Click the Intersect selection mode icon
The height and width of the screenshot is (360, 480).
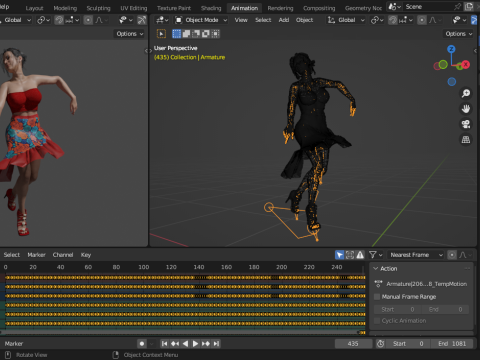pyautogui.click(x=215, y=34)
